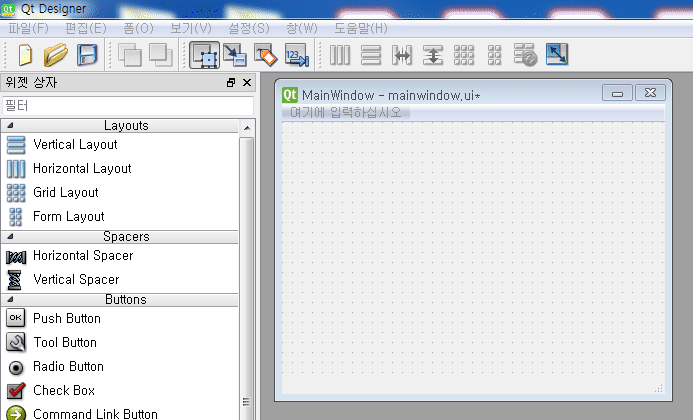Image resolution: width=693 pixels, height=420 pixels.
Task: Click the MainWindow - mainwindow.ui title text
Action: (x=391, y=95)
